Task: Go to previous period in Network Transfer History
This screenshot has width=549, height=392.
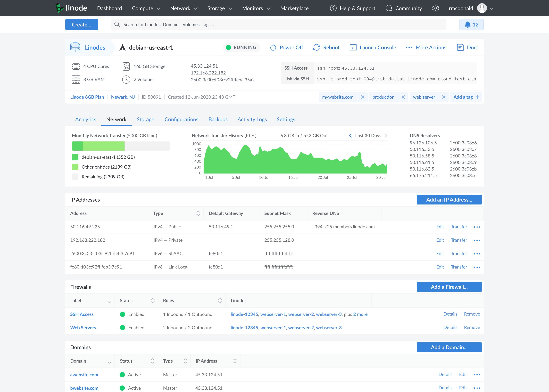Action: (350, 136)
